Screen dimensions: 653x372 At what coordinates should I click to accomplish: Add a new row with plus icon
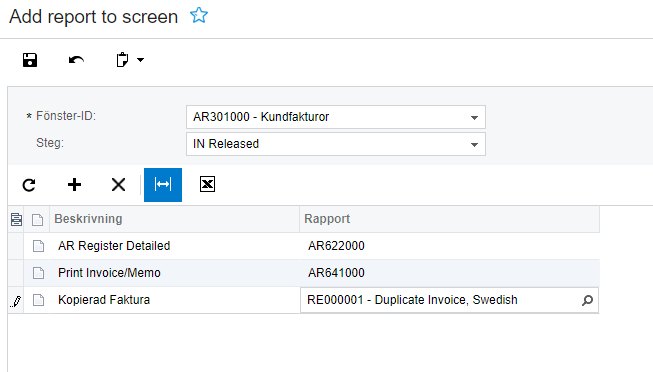pyautogui.click(x=74, y=185)
